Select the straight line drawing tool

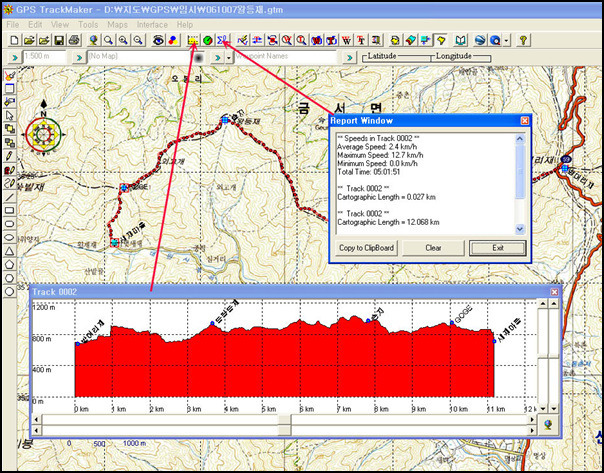(10, 197)
